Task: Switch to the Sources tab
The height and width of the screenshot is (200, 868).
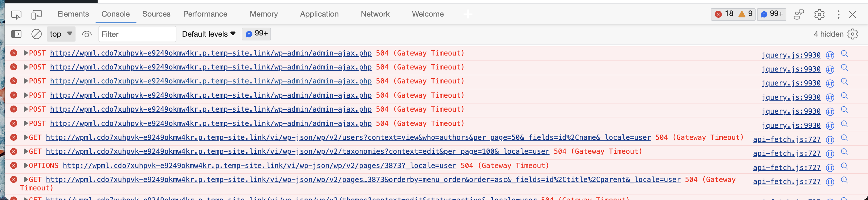Action: 156,14
